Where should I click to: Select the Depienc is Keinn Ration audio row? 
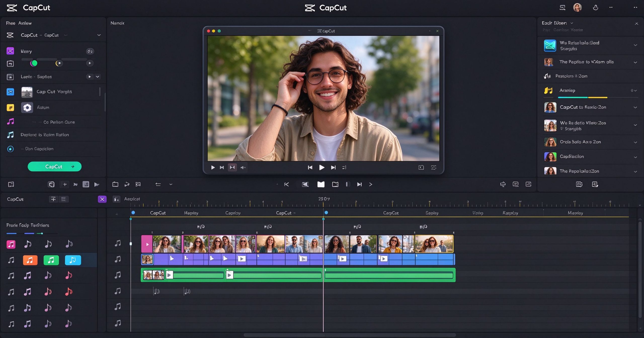(x=54, y=135)
